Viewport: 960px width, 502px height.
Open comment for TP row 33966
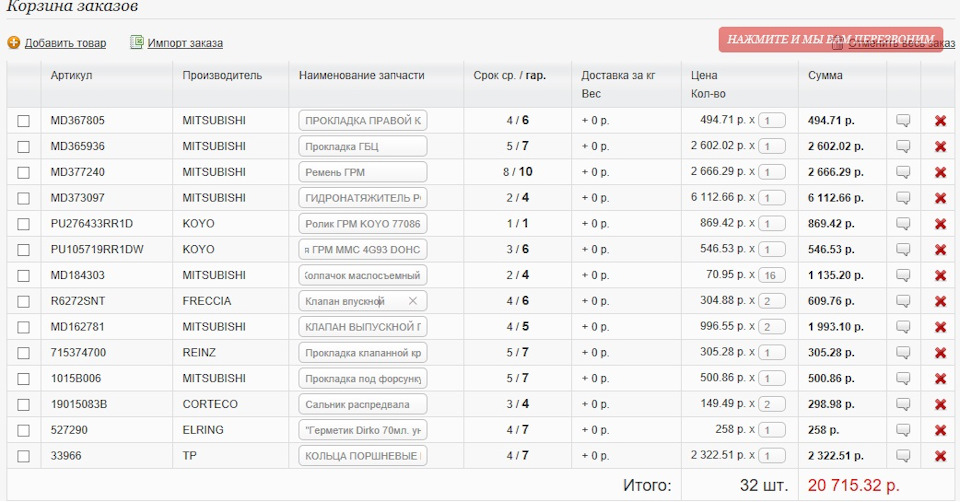coord(903,455)
